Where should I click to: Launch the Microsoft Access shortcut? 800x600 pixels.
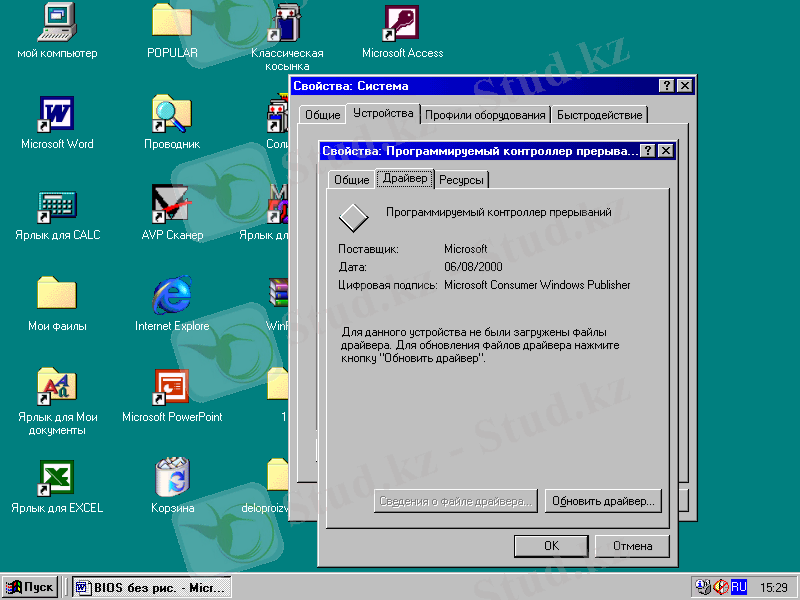pos(402,23)
